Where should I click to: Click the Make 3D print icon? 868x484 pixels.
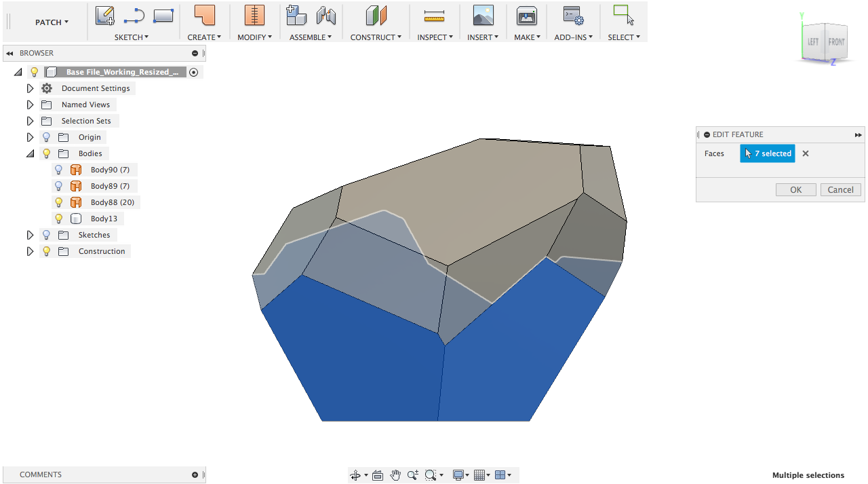click(x=527, y=16)
